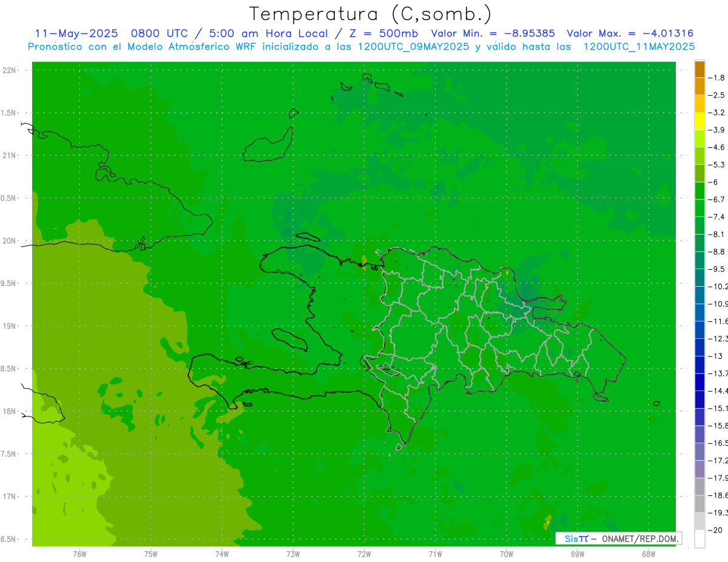Click the '72W' longitude label
728x562 pixels.
pos(364,554)
